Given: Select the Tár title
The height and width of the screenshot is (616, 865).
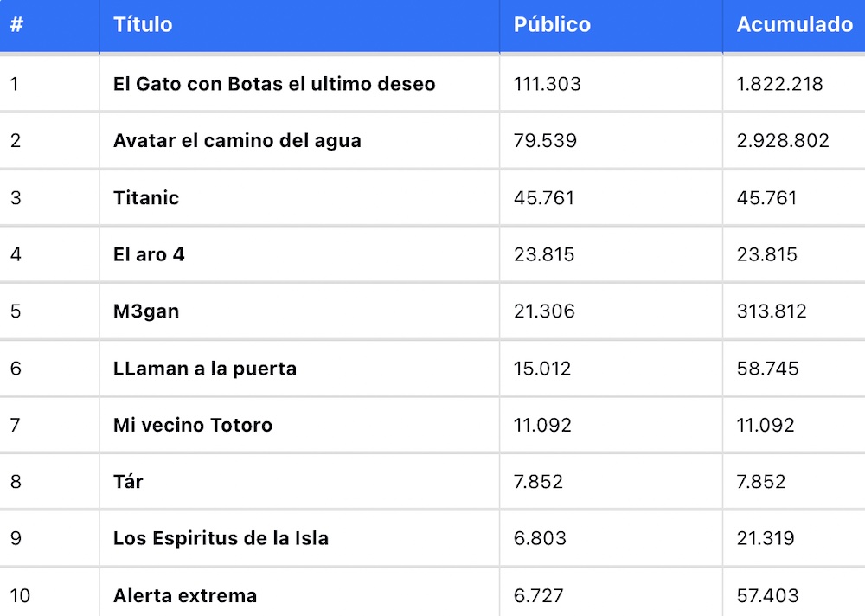Looking at the screenshot, I should tap(128, 481).
